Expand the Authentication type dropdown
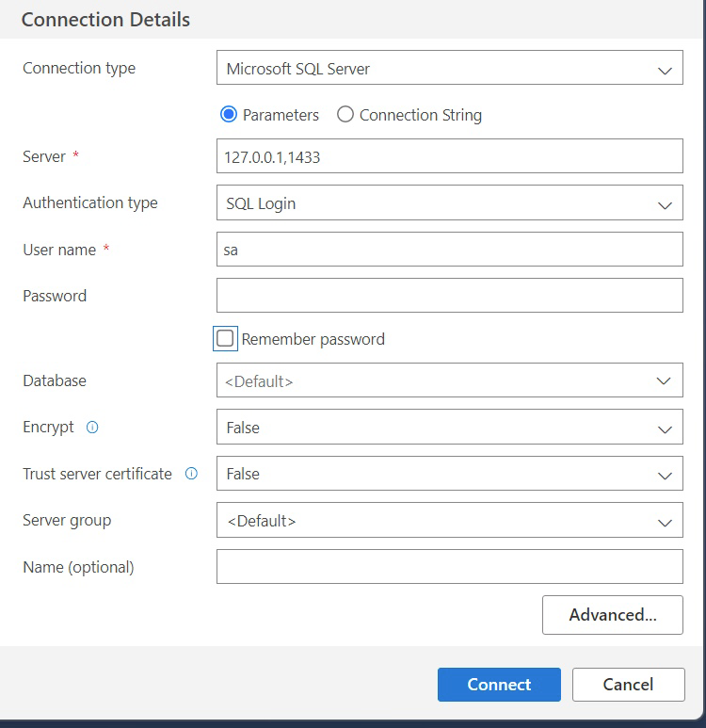Viewport: 706px width, 728px height. [x=449, y=203]
